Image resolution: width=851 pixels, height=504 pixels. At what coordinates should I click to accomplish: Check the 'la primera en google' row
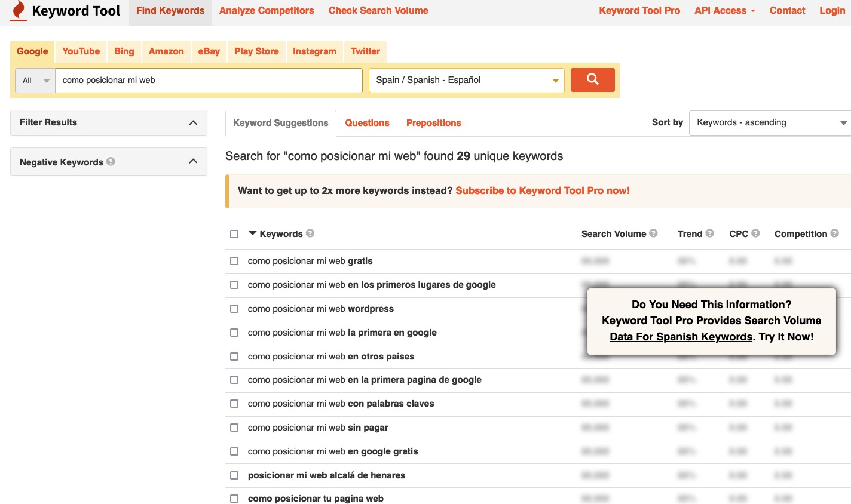click(x=234, y=333)
